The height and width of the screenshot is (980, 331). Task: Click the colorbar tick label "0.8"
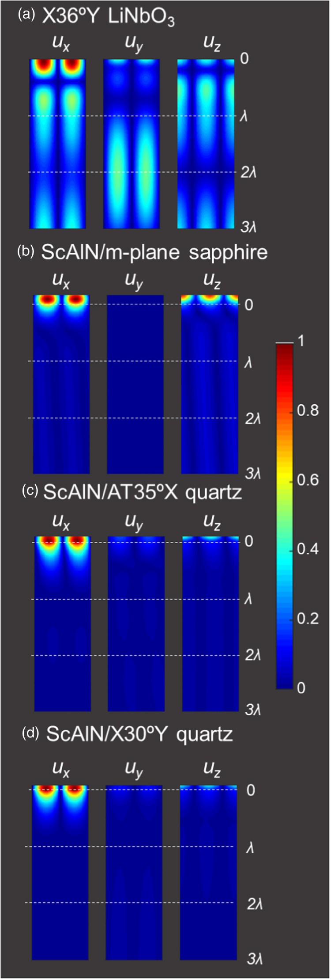pyautogui.click(x=308, y=410)
